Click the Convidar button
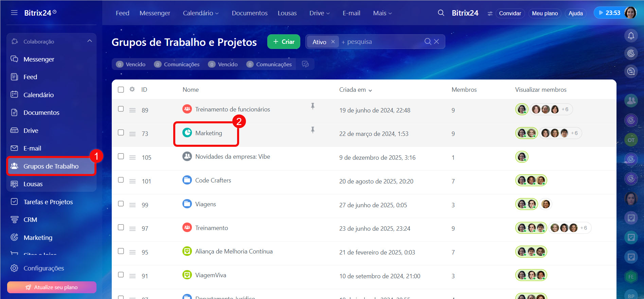This screenshot has height=299, width=644. click(509, 13)
